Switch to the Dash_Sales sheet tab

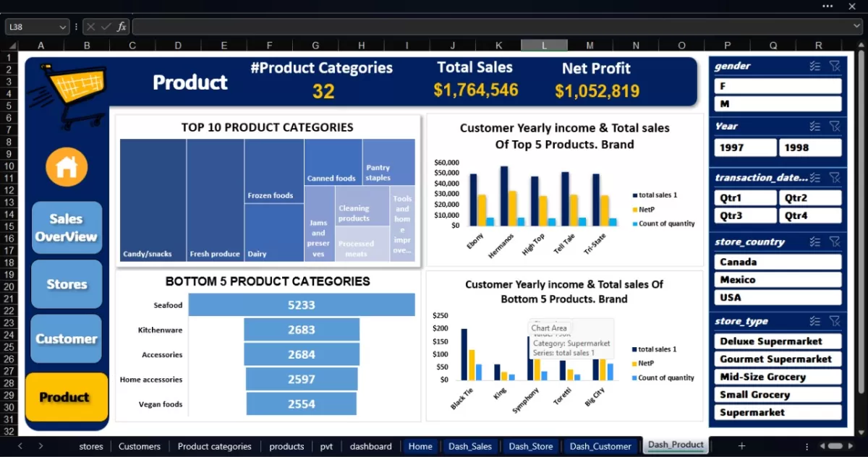click(x=469, y=446)
